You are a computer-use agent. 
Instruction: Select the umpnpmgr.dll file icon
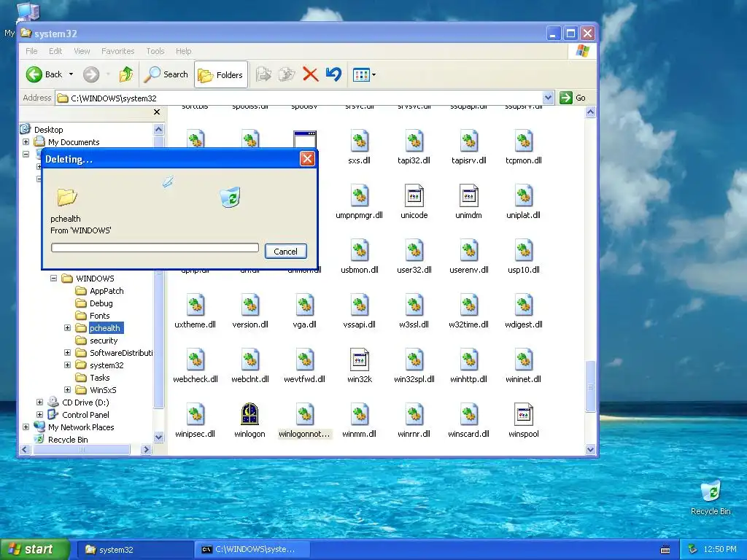point(359,196)
